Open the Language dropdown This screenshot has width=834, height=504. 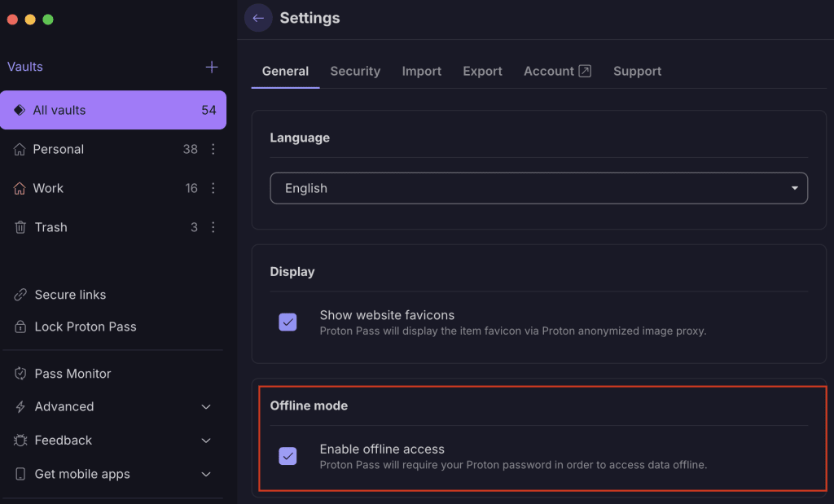pyautogui.click(x=538, y=188)
